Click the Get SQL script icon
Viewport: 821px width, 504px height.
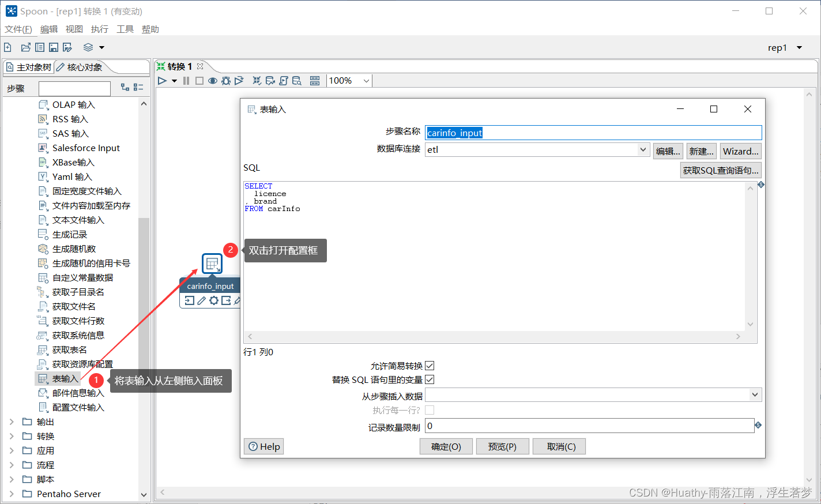[x=284, y=81]
